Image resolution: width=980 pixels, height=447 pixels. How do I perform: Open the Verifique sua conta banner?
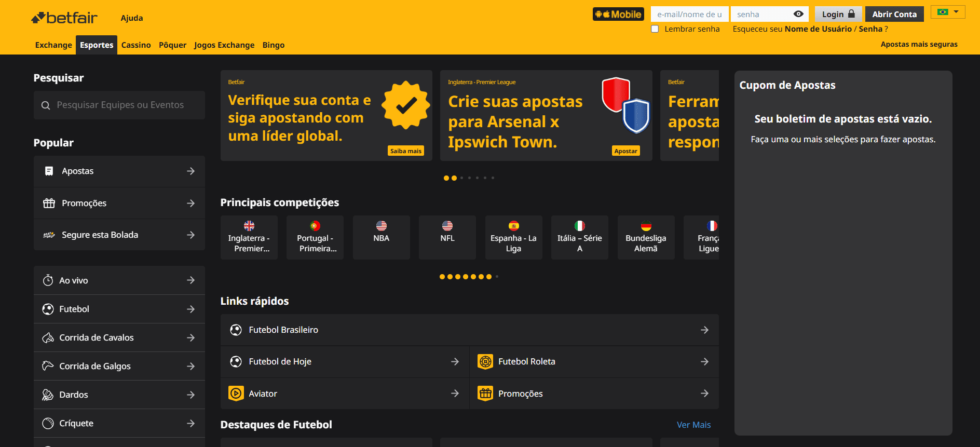point(326,115)
